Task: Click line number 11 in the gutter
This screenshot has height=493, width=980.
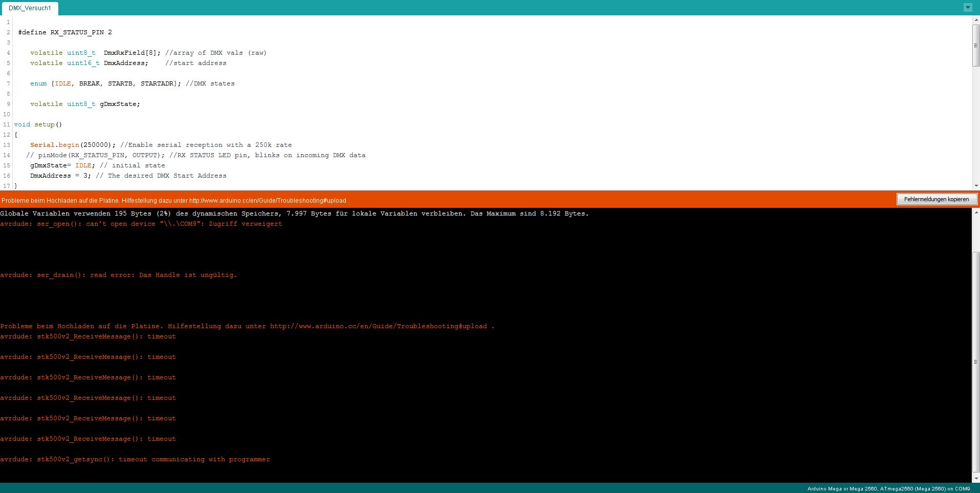Action: (x=7, y=124)
